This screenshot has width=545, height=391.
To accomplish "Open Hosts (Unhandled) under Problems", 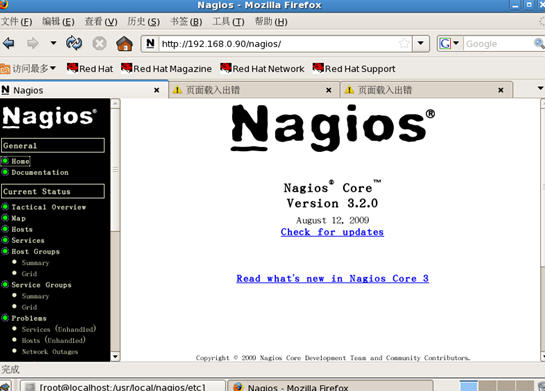I will [54, 340].
